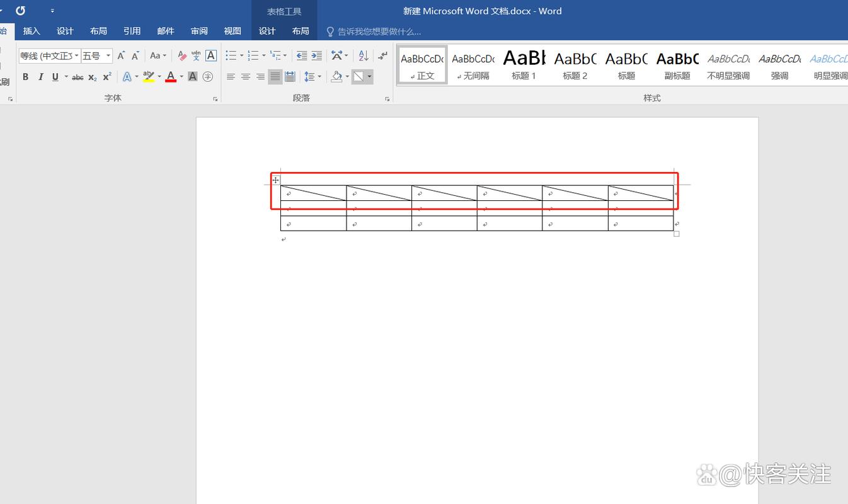Apply the yellow text highlight
Screen dimensions: 848x504
pos(149,77)
